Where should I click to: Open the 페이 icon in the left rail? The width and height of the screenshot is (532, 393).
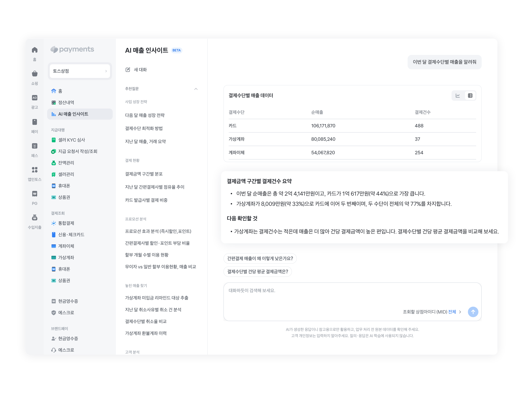[35, 122]
